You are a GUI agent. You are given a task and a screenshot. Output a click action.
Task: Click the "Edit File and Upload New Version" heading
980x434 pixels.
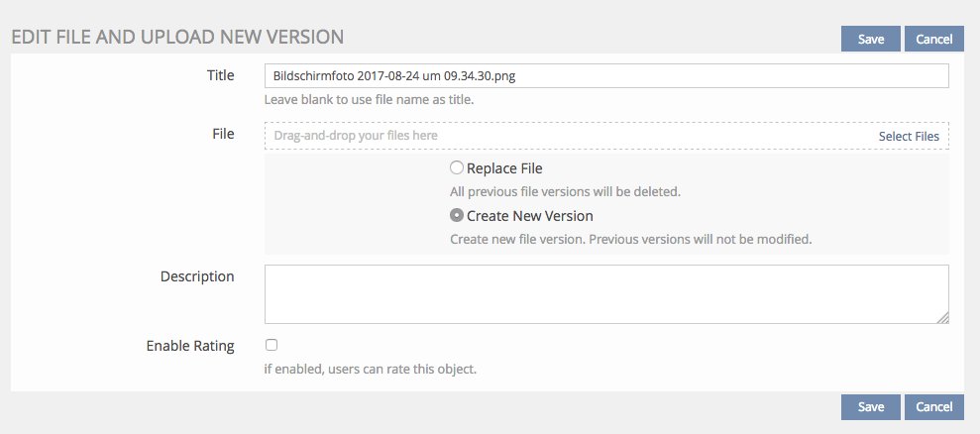click(x=177, y=38)
